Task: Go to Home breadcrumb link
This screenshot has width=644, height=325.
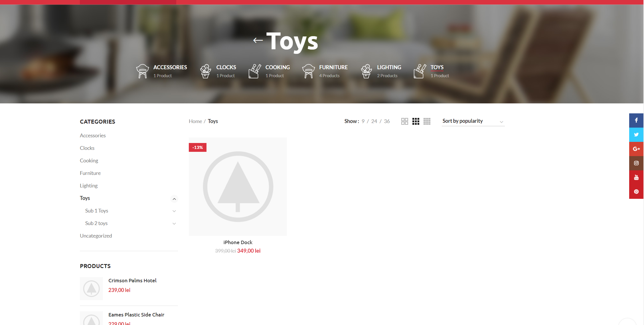Action: (x=195, y=121)
